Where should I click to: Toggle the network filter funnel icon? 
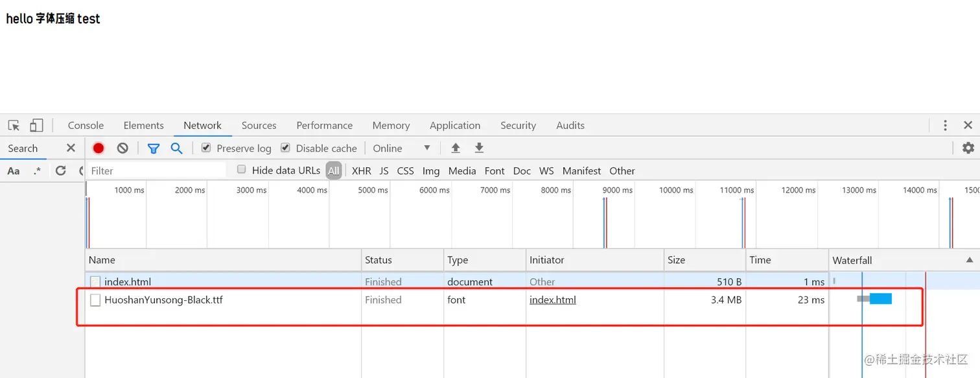[x=154, y=148]
